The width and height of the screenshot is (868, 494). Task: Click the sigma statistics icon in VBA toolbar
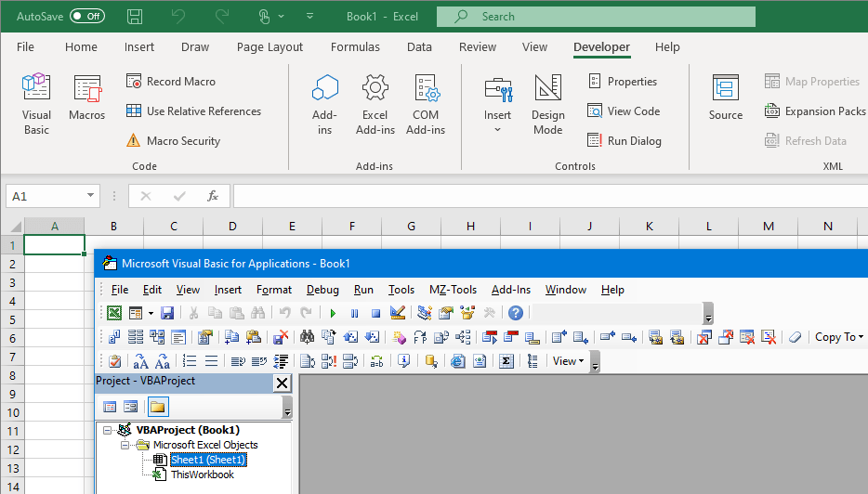pyautogui.click(x=506, y=361)
